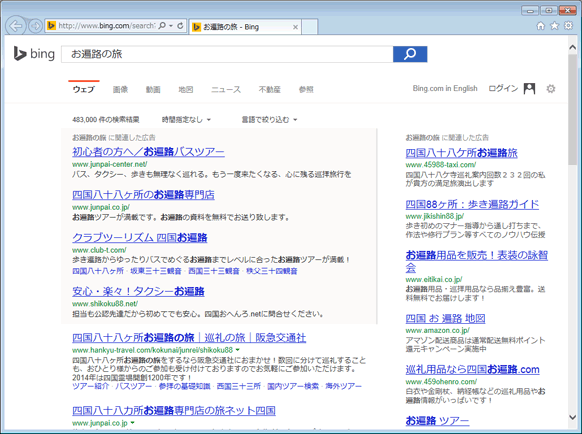This screenshot has width=582, height=434.
Task: Open Bing settings gear icon
Action: tap(551, 89)
